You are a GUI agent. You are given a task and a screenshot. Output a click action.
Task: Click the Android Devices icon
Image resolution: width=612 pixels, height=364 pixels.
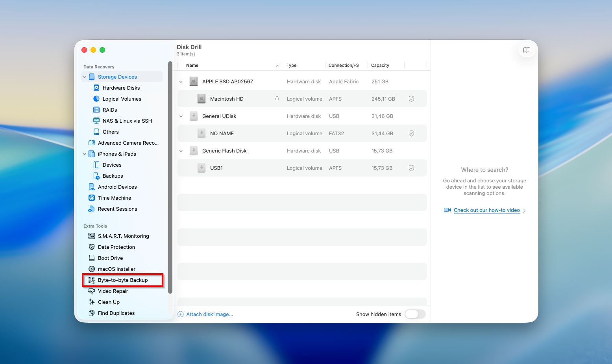click(92, 187)
